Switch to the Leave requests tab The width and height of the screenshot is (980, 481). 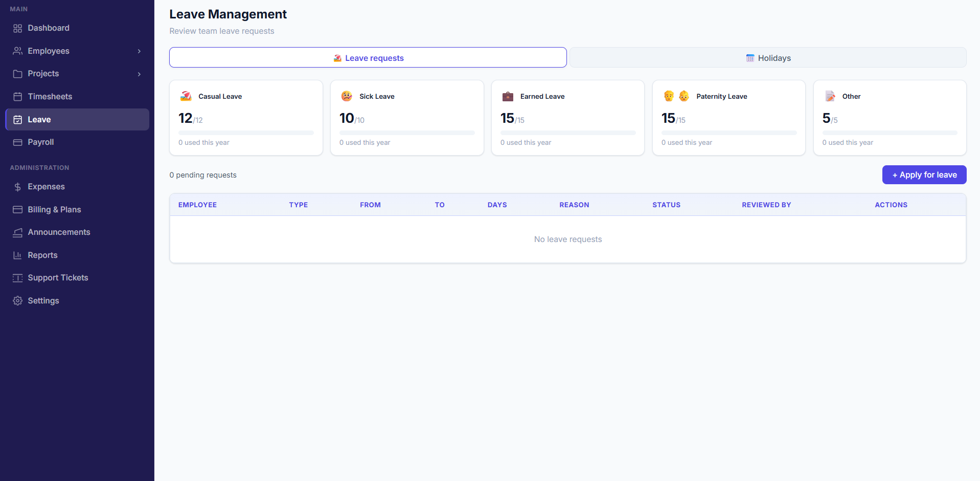coord(368,57)
